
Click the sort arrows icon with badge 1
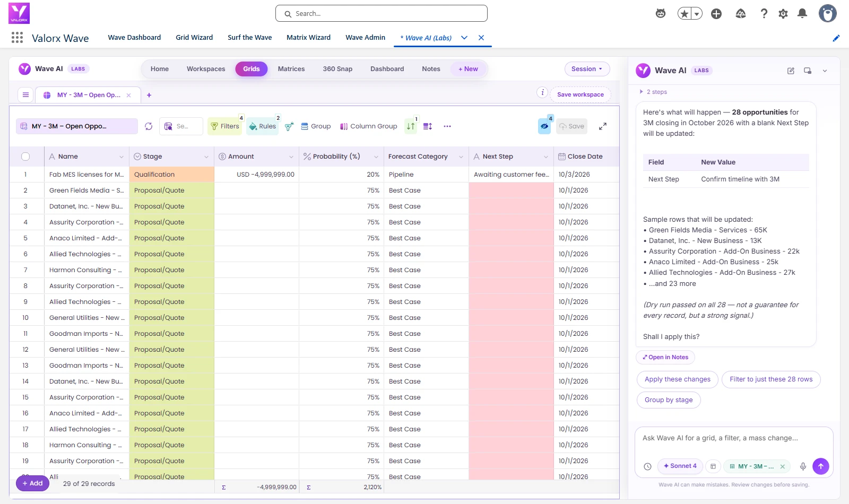point(411,126)
